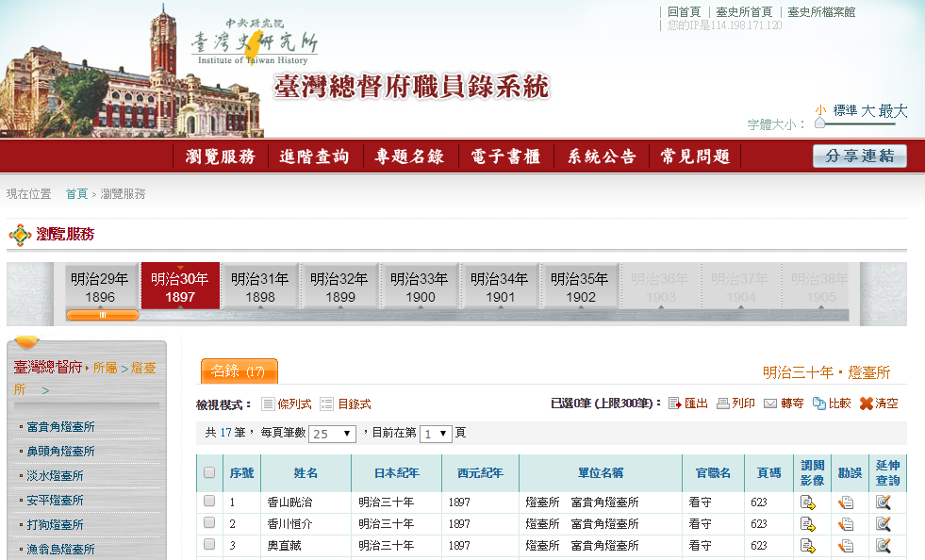Sort by 姓名 column header
This screenshot has height=560, width=925.
306,473
